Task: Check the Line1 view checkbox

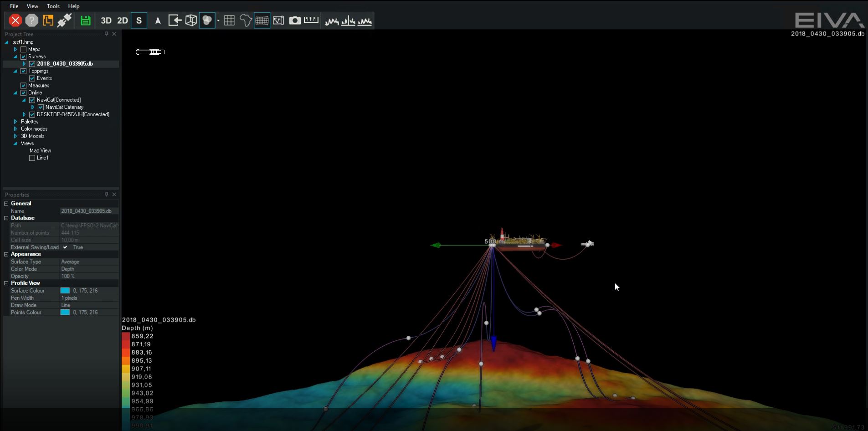Action: [32, 158]
